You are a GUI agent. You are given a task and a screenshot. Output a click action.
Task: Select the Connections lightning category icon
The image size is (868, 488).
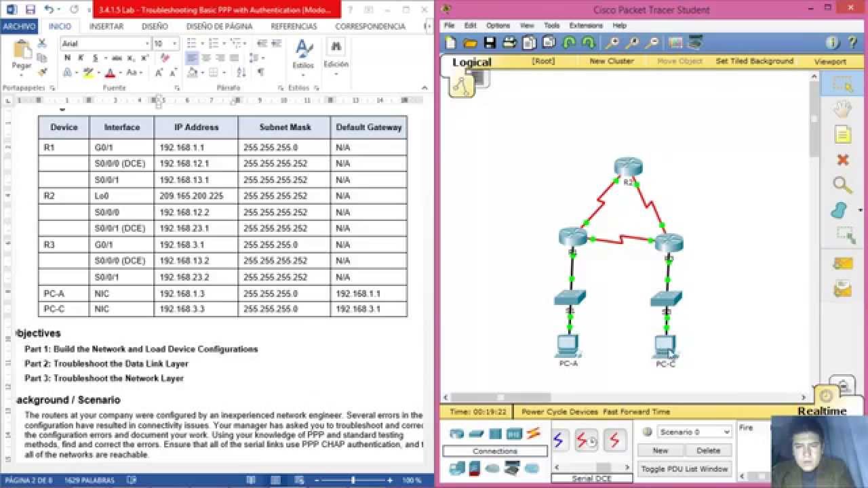tap(534, 434)
